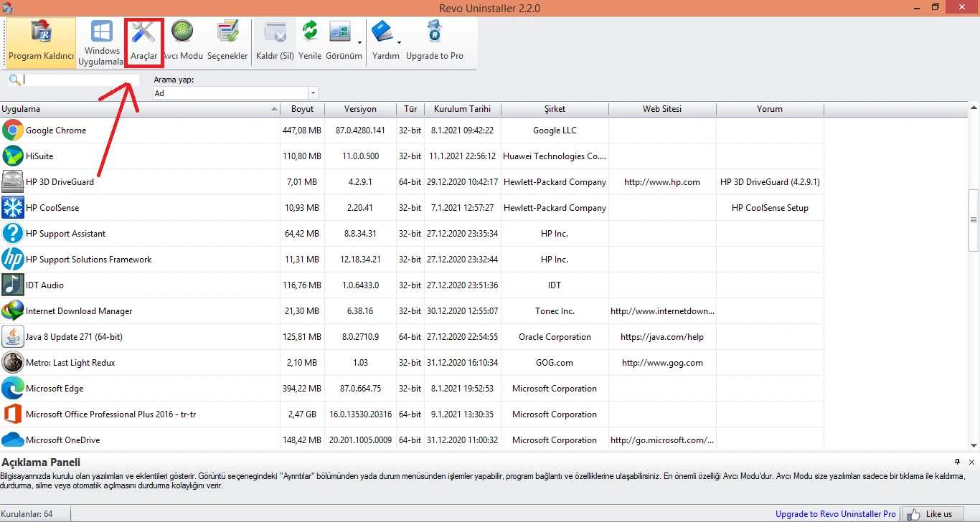Screen dimensions: 980x522
Task: Click the 'Huawei Technologies Co....' company cell
Action: click(x=555, y=156)
